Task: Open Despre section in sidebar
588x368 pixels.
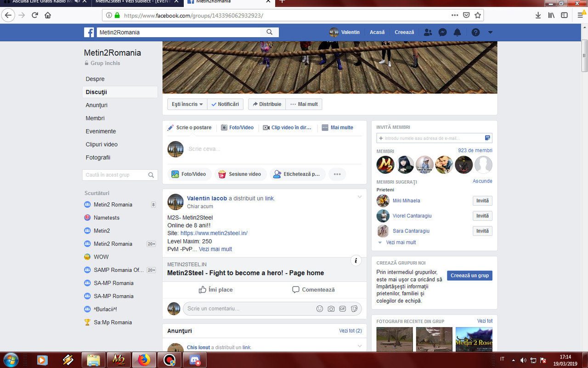Action: [x=95, y=79]
